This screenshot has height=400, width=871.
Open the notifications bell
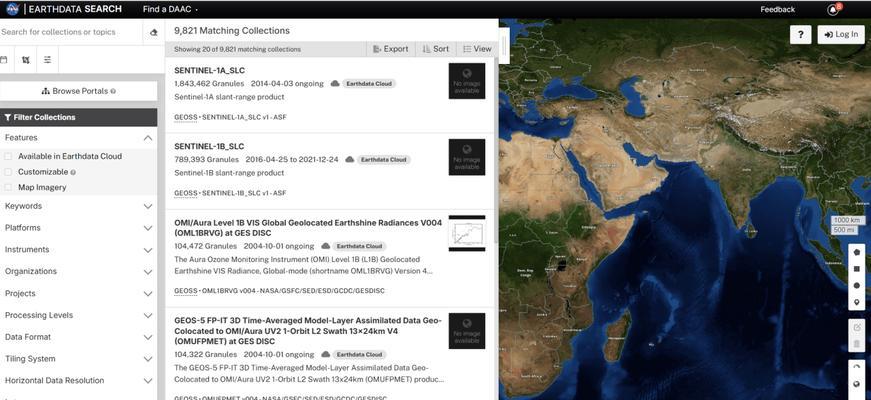coord(833,9)
